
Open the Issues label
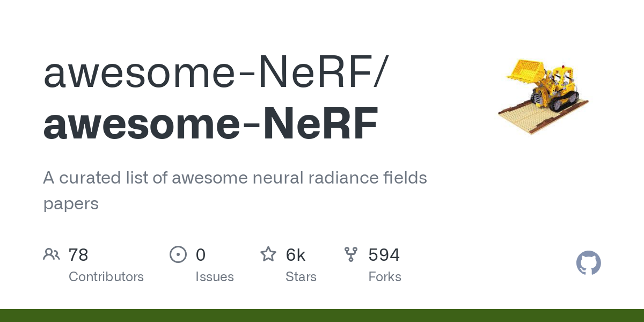tap(215, 277)
